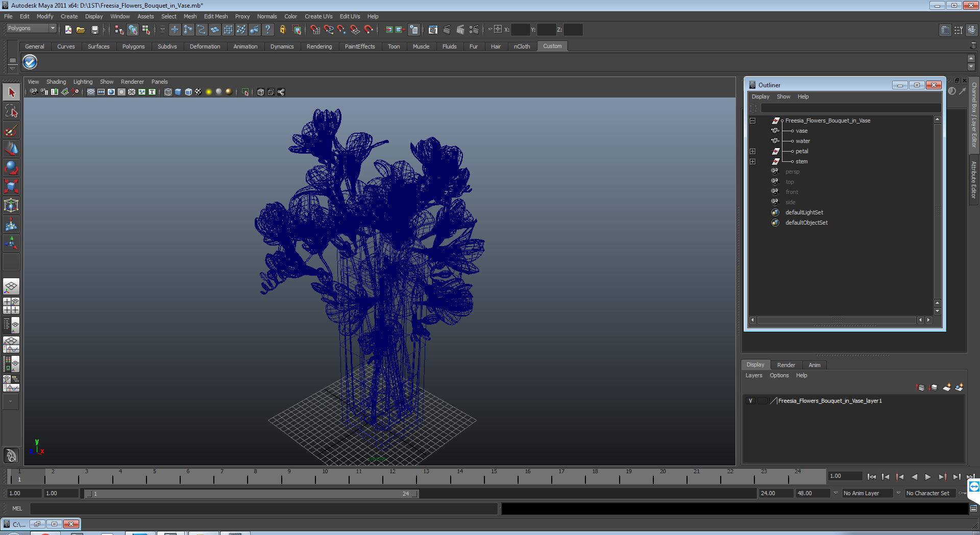The width and height of the screenshot is (980, 535).
Task: Enable snap to grids magnet icon
Action: pyautogui.click(x=315, y=30)
